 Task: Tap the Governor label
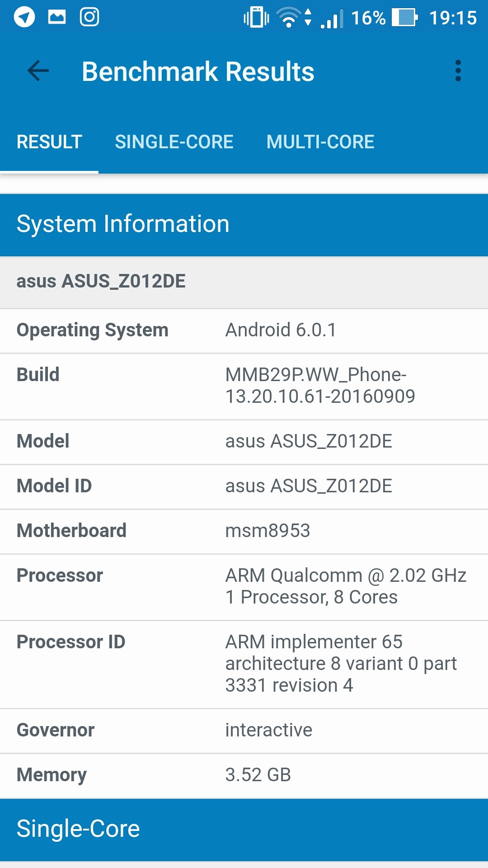(56, 730)
